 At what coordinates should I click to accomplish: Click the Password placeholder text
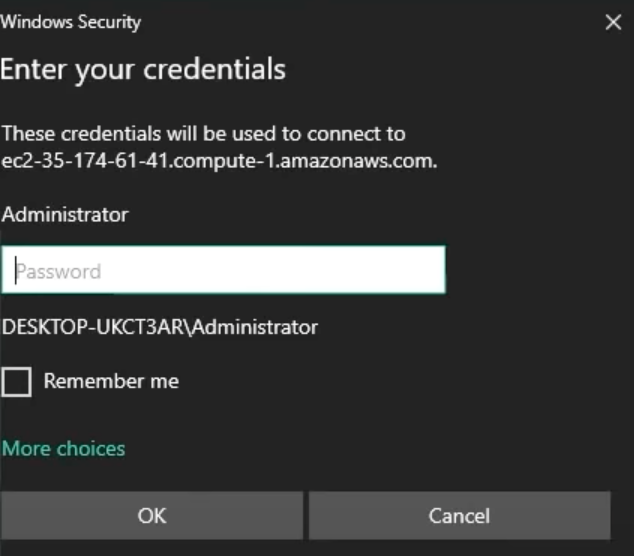(58, 271)
